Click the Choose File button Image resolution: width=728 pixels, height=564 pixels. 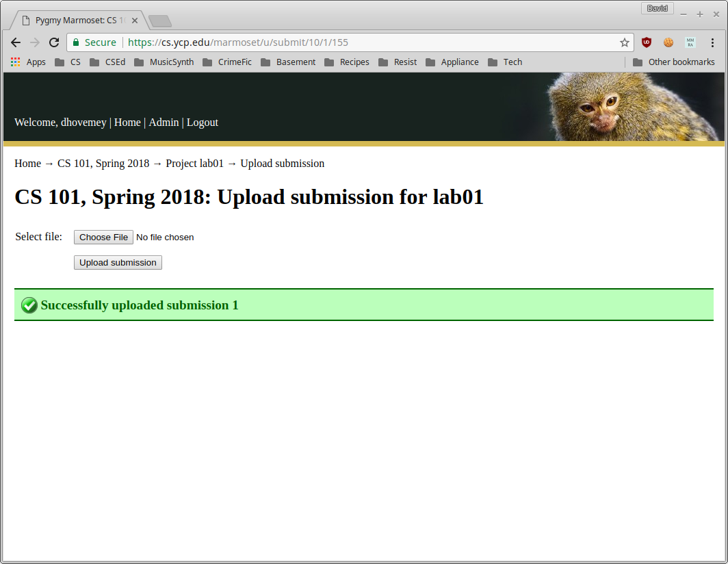pos(103,238)
